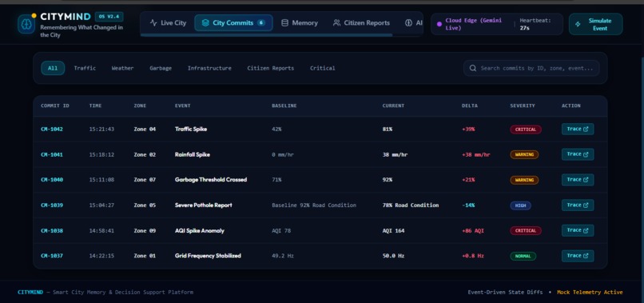Click commit ID CM-1042
This screenshot has width=644, height=303.
click(x=52, y=129)
